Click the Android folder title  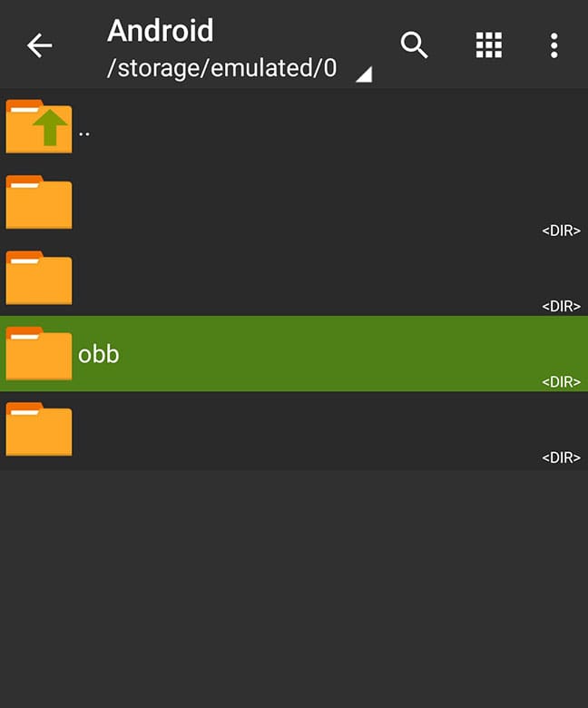tap(161, 31)
